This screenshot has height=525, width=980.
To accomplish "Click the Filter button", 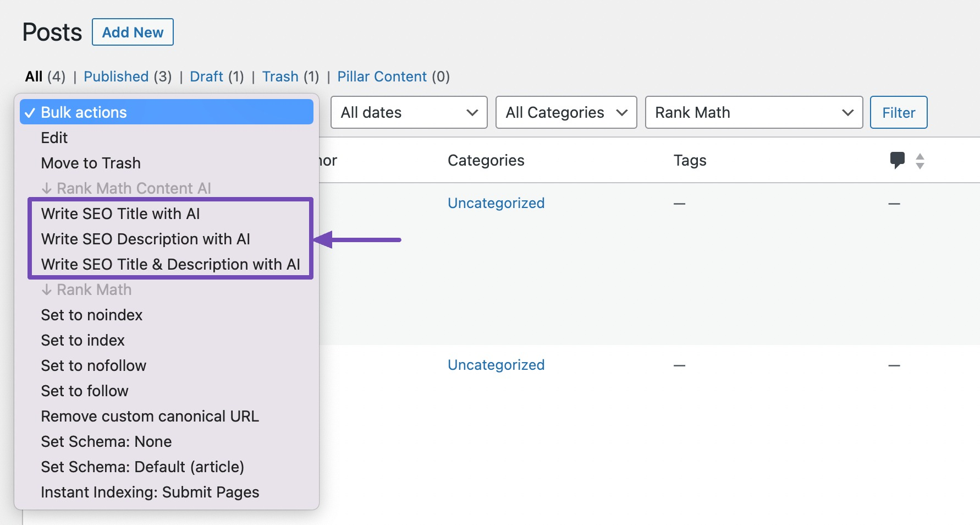I will [899, 112].
